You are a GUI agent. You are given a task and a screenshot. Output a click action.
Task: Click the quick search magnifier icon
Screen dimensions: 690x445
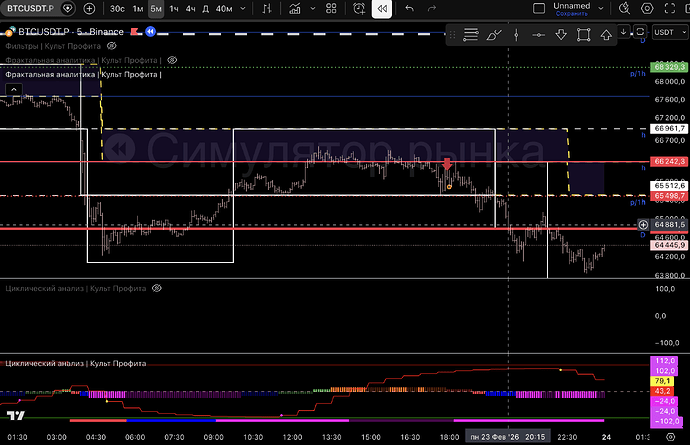pyautogui.click(x=624, y=9)
